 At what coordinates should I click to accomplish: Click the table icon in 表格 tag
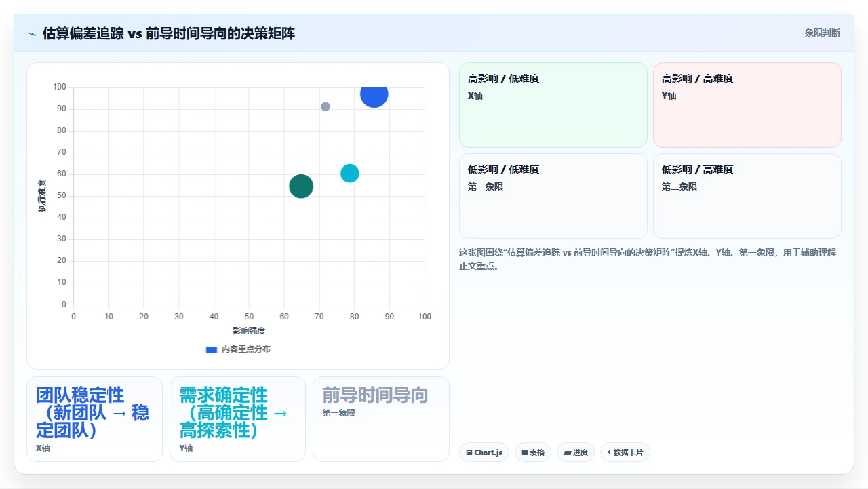tap(525, 452)
